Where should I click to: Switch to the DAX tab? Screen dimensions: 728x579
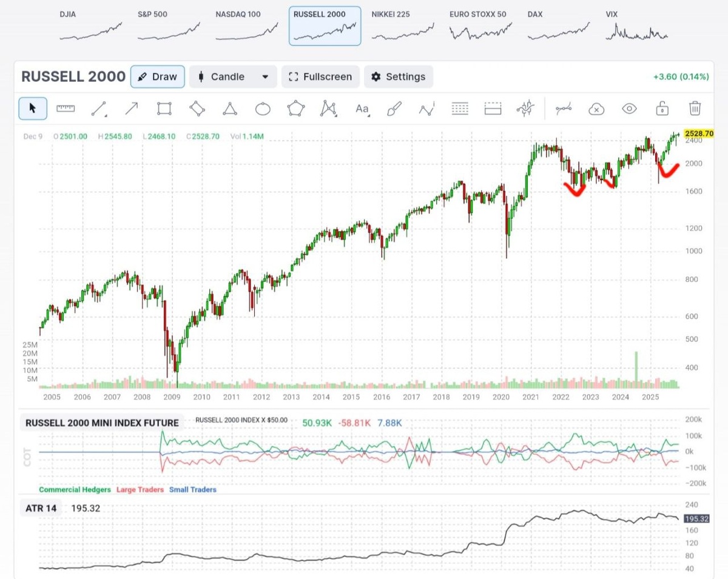point(558,25)
